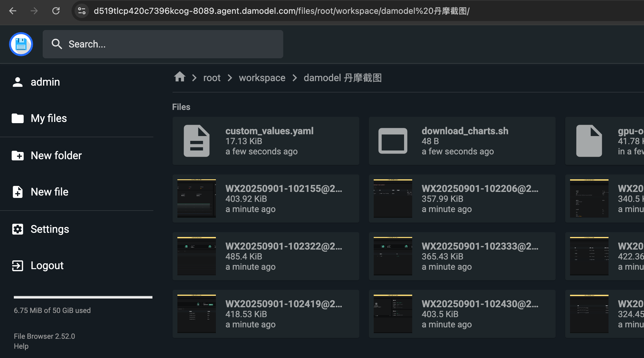Click inside the Search field
This screenshot has height=358, width=644.
[163, 44]
